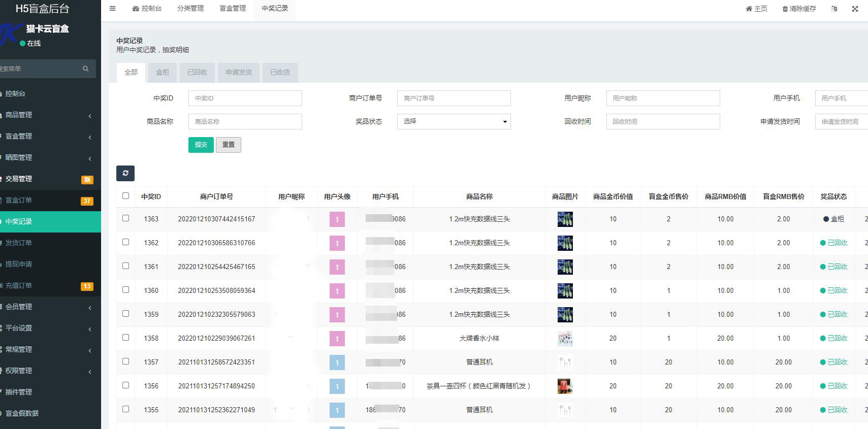Check the checkbox for row 1358

tap(125, 338)
